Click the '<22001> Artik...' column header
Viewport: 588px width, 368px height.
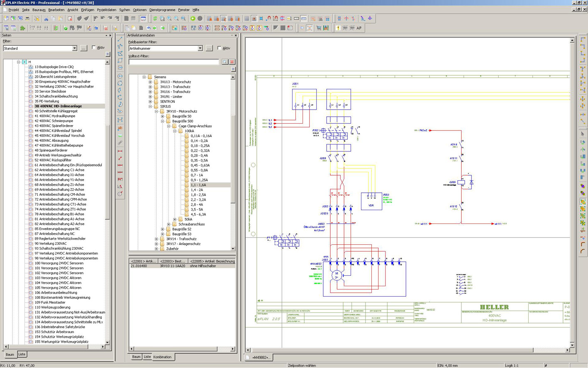click(144, 261)
